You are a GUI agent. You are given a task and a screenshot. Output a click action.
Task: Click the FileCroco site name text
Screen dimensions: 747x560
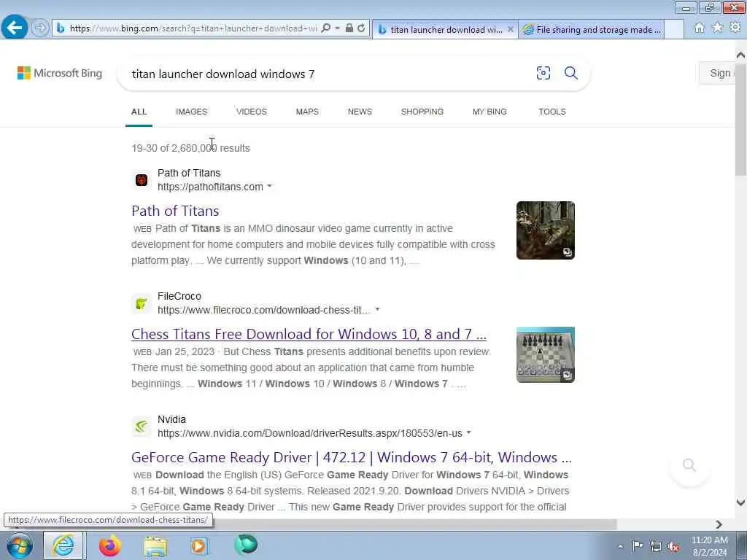click(x=179, y=296)
